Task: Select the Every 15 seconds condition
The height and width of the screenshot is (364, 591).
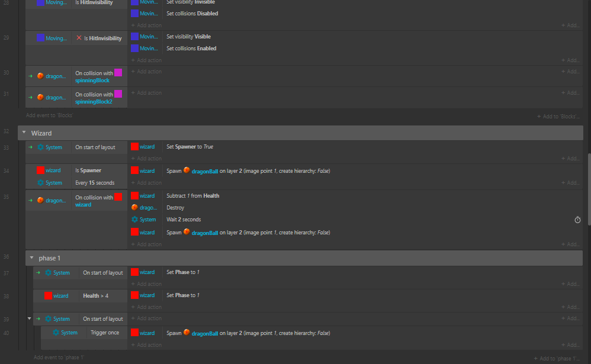Action: click(95, 183)
